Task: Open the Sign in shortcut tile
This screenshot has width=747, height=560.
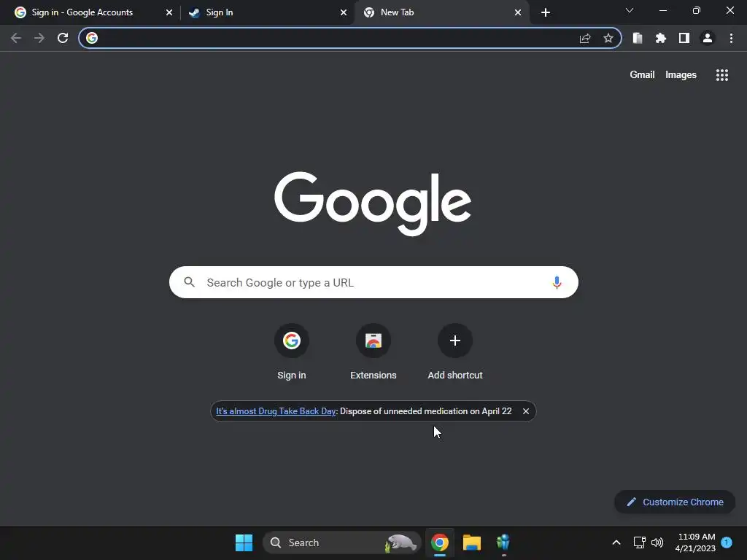Action: pos(292,352)
